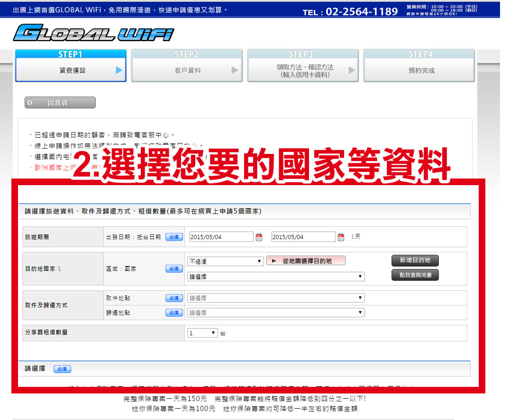The image size is (528, 420).
Task: Click the back arrow icon on 回首頁 button
Action: 30,102
